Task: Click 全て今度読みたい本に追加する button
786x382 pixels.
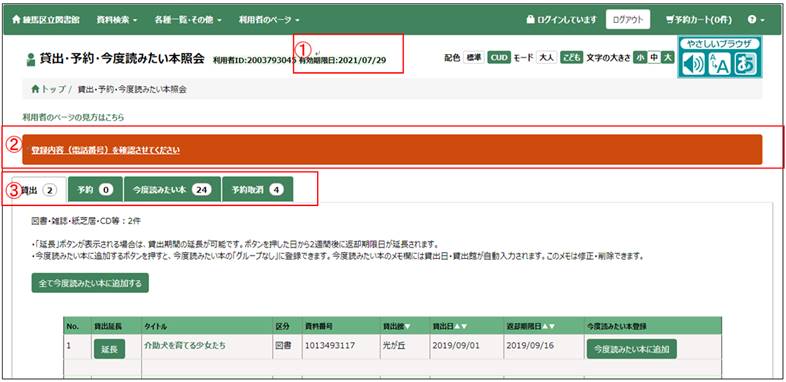Action: (90, 283)
